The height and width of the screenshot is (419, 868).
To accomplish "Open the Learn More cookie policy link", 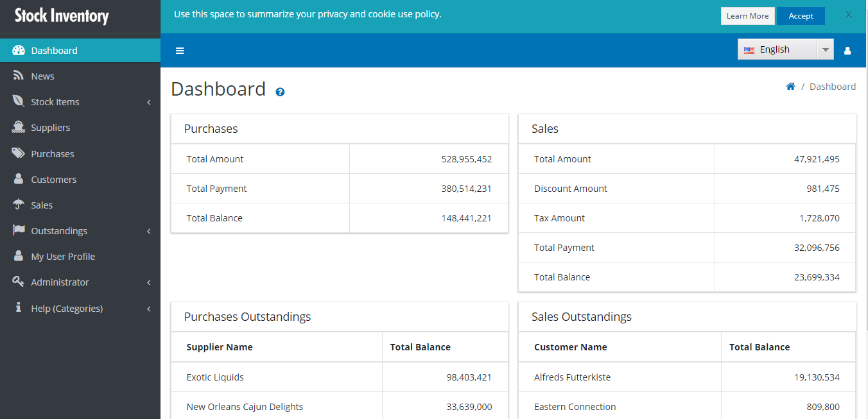I will 748,15.
